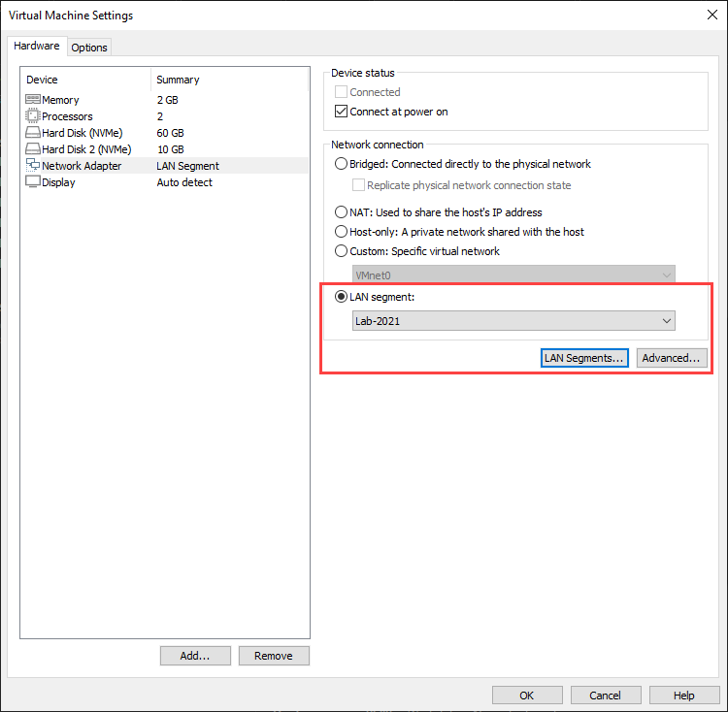Select the Hard Disk (NVMe) row
The width and height of the screenshot is (728, 712).
166,133
